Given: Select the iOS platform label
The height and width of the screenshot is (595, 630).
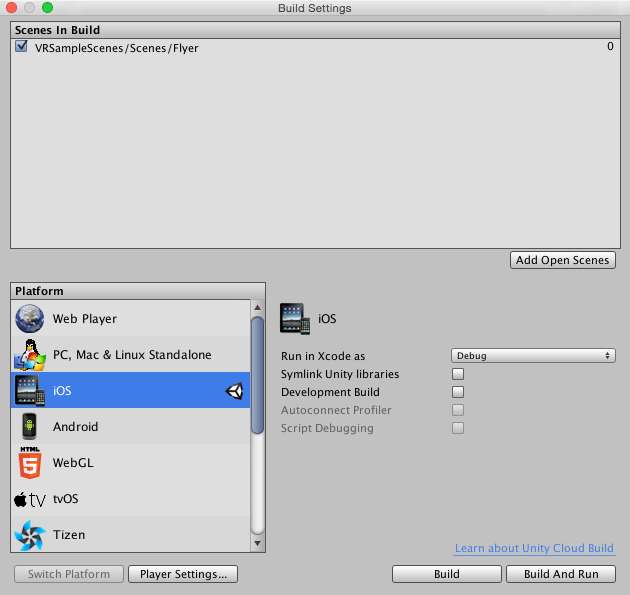Looking at the screenshot, I should pyautogui.click(x=62, y=391).
